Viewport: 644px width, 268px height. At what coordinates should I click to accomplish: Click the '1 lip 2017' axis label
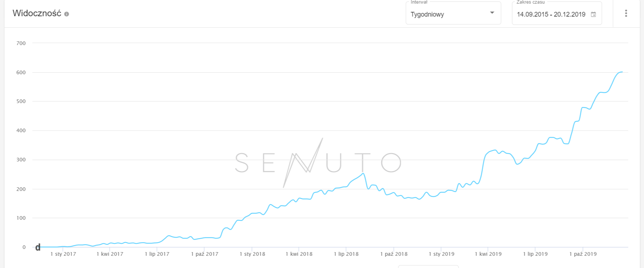tap(157, 254)
